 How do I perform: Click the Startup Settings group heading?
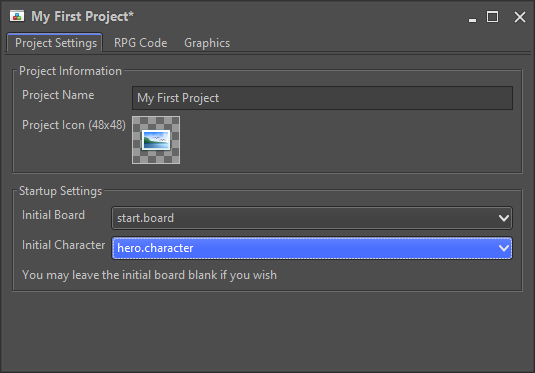tap(60, 191)
